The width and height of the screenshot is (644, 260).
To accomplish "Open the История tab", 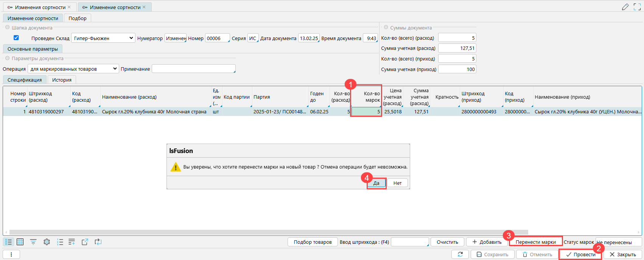I will coord(62,80).
